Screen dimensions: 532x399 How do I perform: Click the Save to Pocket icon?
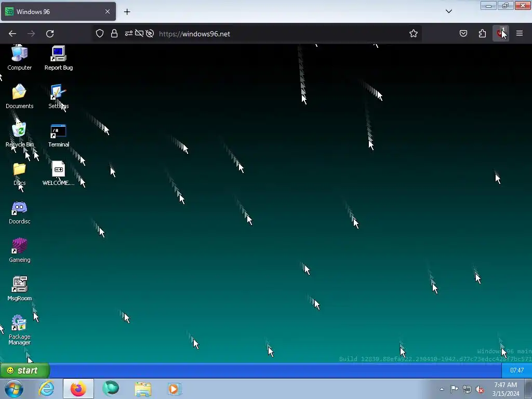click(x=463, y=34)
